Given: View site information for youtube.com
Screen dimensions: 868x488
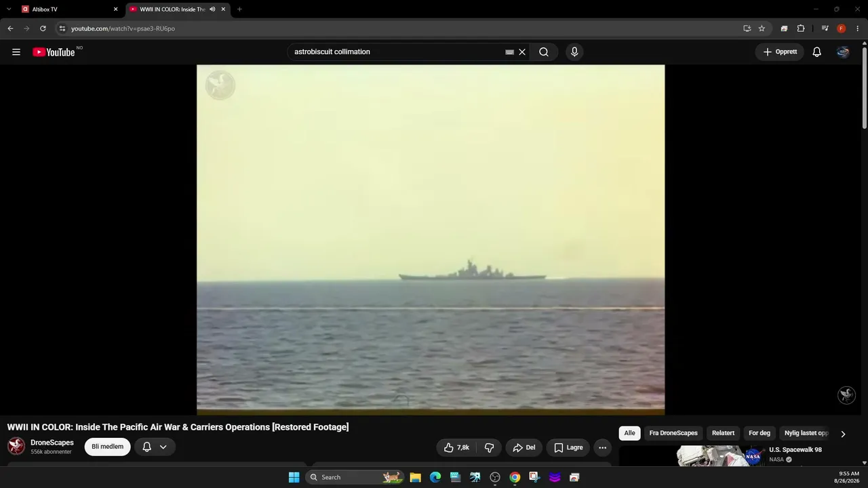Looking at the screenshot, I should tap(62, 28).
